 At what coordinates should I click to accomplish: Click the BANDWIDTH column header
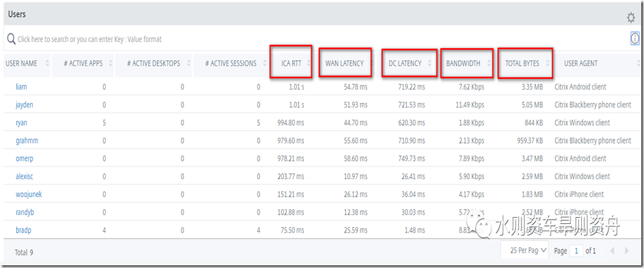click(463, 63)
